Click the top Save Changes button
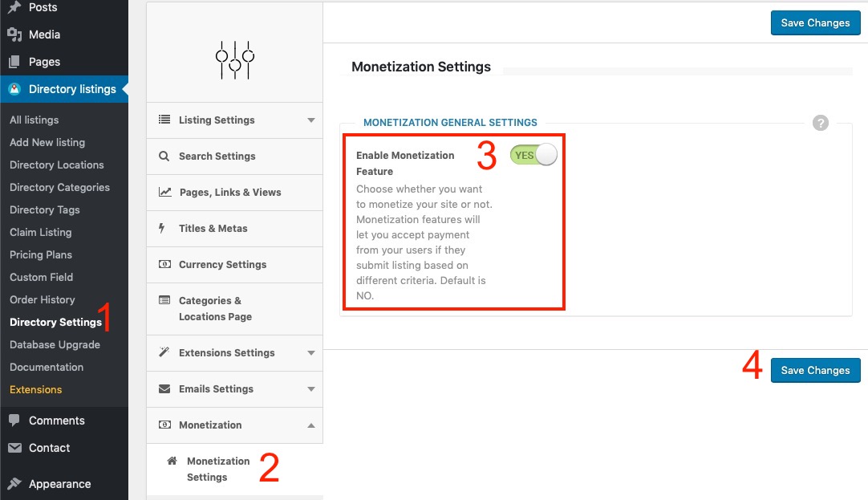The height and width of the screenshot is (500, 868). tap(815, 22)
